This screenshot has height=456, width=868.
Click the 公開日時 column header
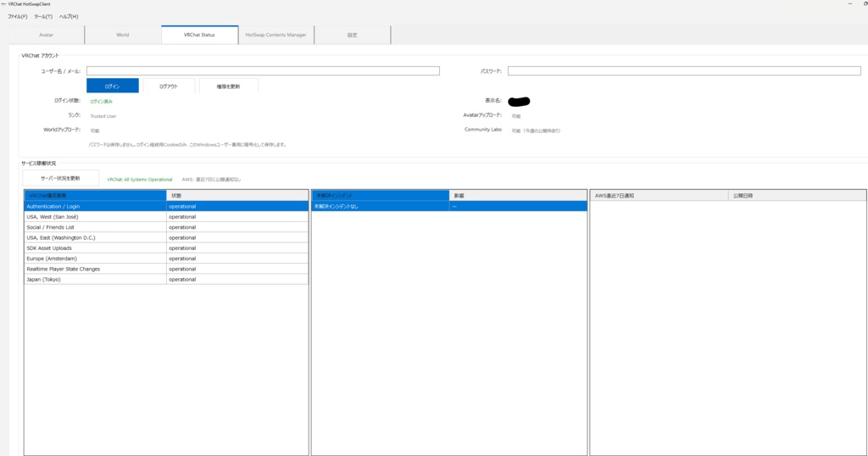coord(797,195)
